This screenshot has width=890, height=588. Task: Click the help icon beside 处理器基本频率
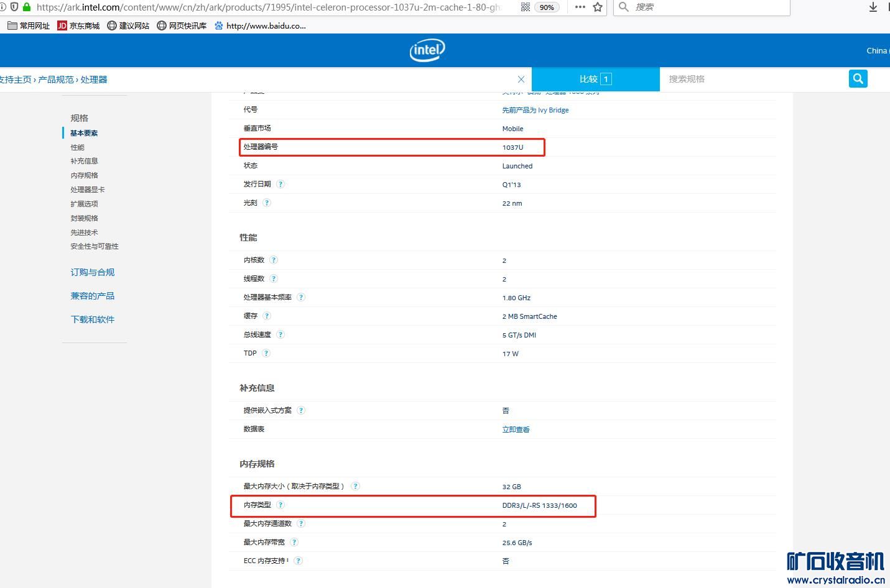301,297
